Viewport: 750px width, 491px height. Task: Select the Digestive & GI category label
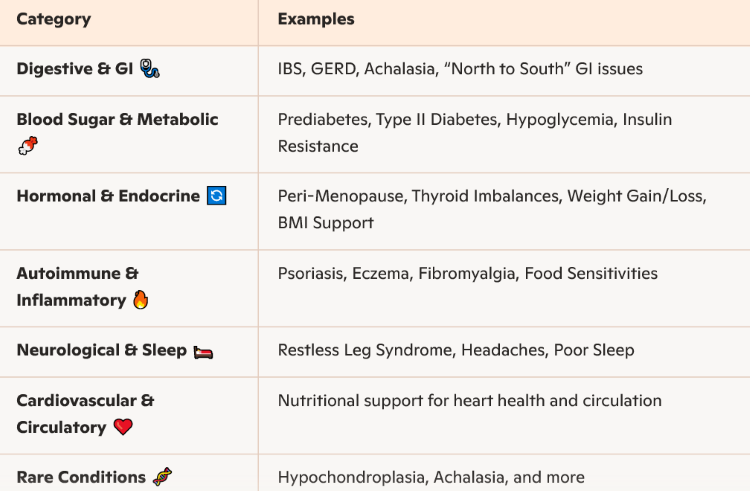(x=75, y=68)
